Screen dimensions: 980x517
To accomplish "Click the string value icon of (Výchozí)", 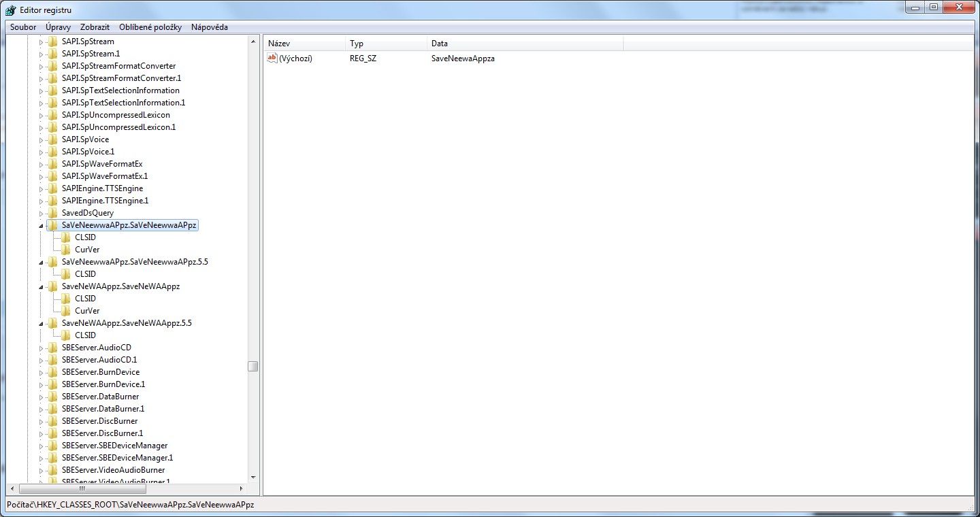I will [272, 59].
